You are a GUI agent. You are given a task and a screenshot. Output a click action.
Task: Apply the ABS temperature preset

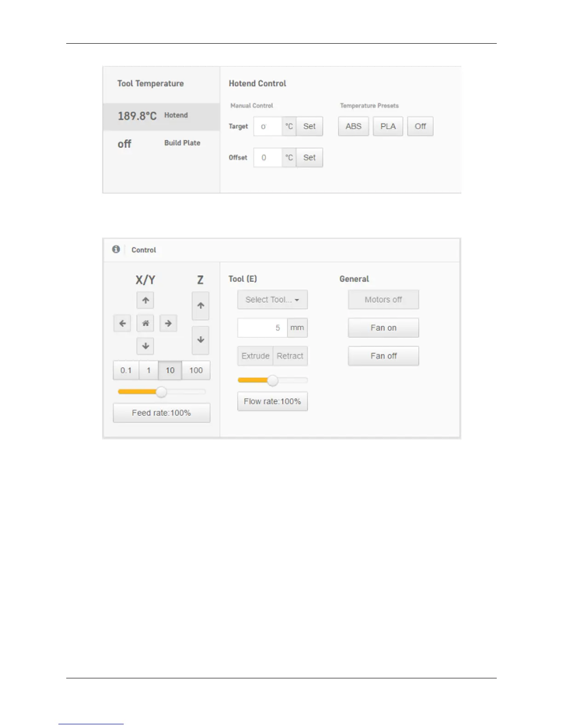[x=354, y=126]
